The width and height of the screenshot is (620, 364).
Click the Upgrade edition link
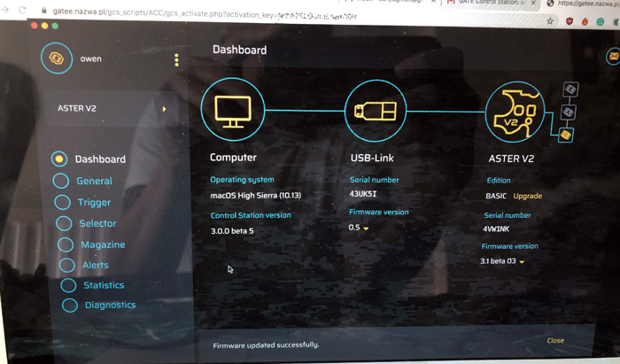[528, 196]
